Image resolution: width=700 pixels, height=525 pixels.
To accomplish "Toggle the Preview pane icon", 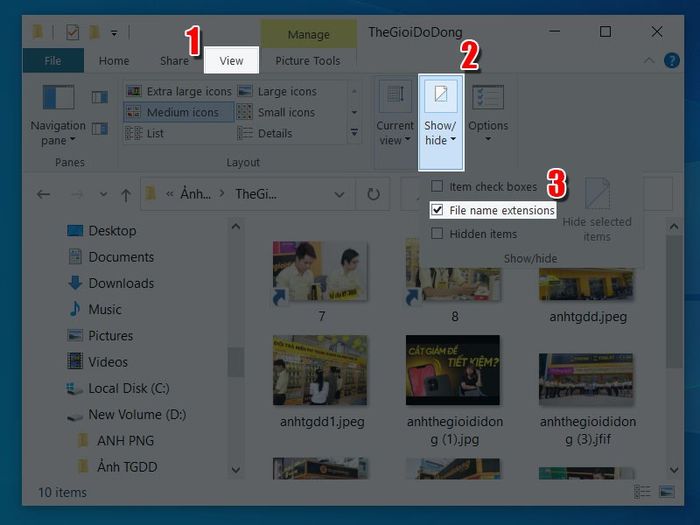I will pos(100,97).
